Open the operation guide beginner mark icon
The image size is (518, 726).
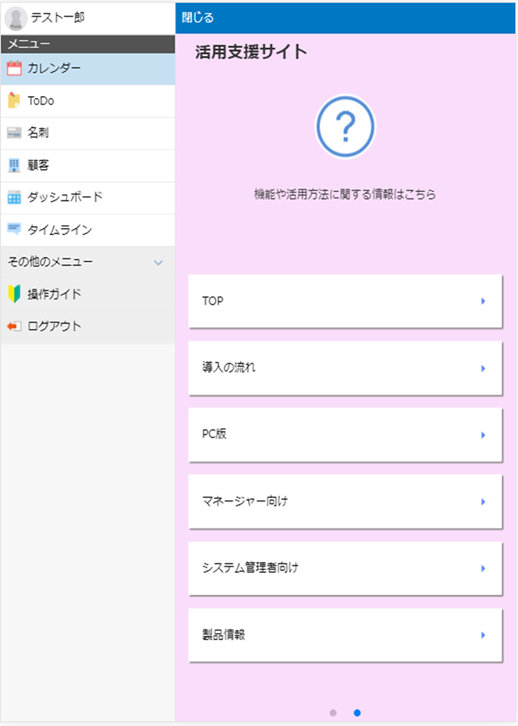click(x=14, y=294)
